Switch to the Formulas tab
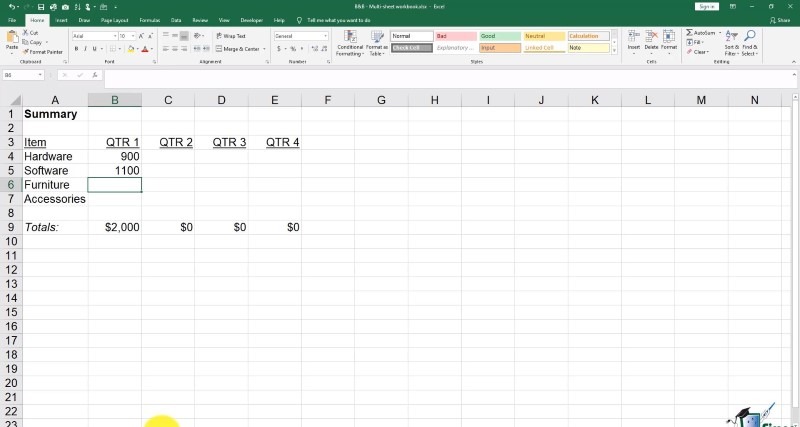 [149, 20]
